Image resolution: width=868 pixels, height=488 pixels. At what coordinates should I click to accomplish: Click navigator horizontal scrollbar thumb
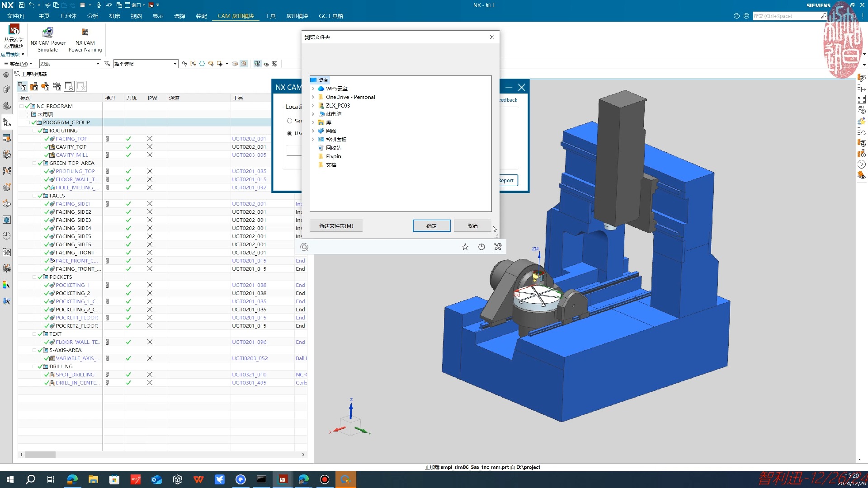40,455
